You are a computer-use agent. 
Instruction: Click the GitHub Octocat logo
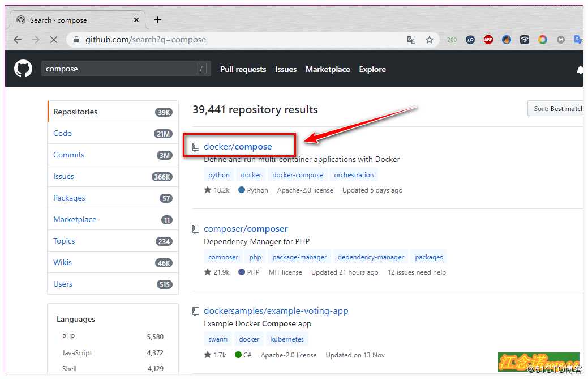(x=23, y=69)
